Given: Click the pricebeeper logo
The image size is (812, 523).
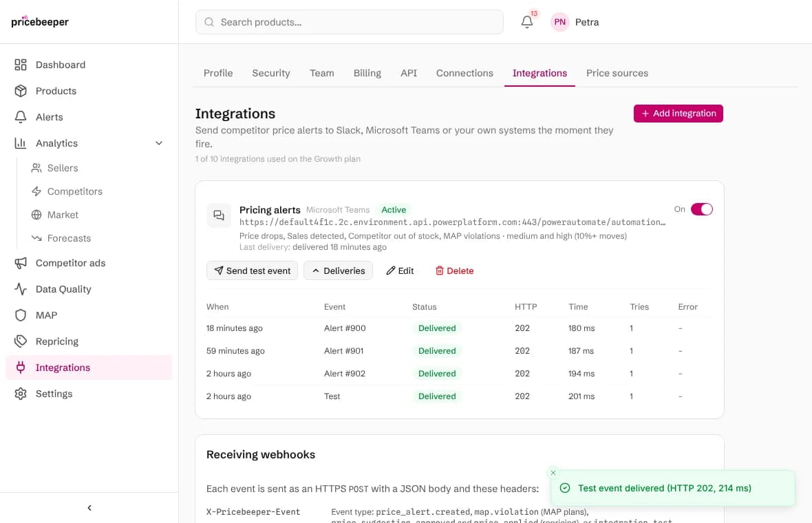Looking at the screenshot, I should point(40,22).
